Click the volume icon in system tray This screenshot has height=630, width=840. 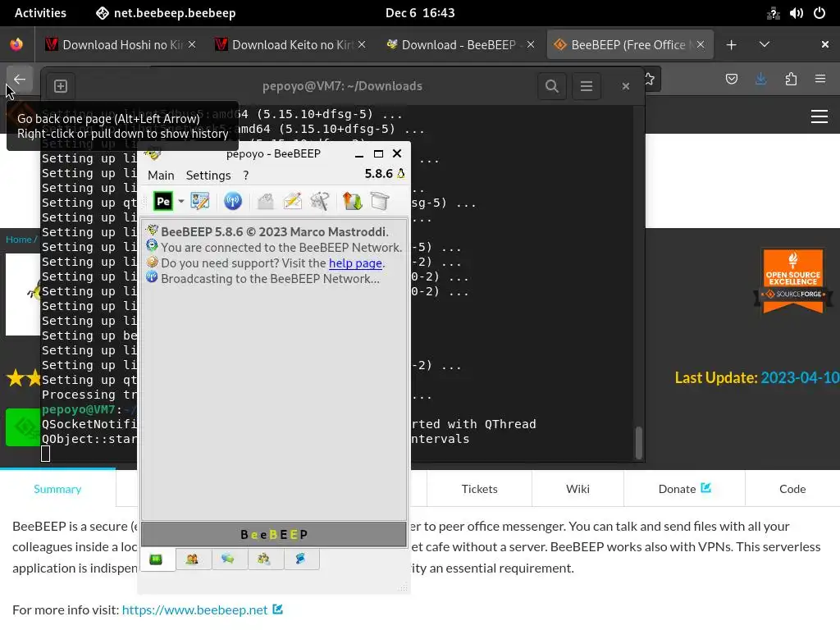[x=796, y=13]
